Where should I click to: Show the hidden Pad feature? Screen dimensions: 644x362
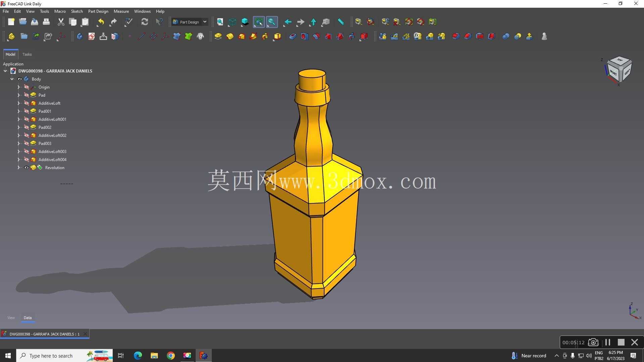pyautogui.click(x=27, y=95)
